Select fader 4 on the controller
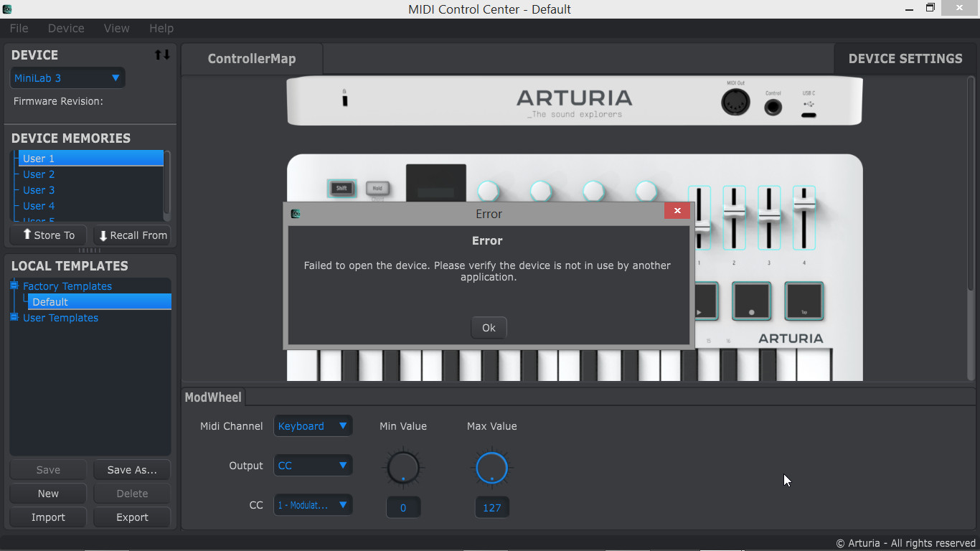The width and height of the screenshot is (980, 551). point(804,217)
